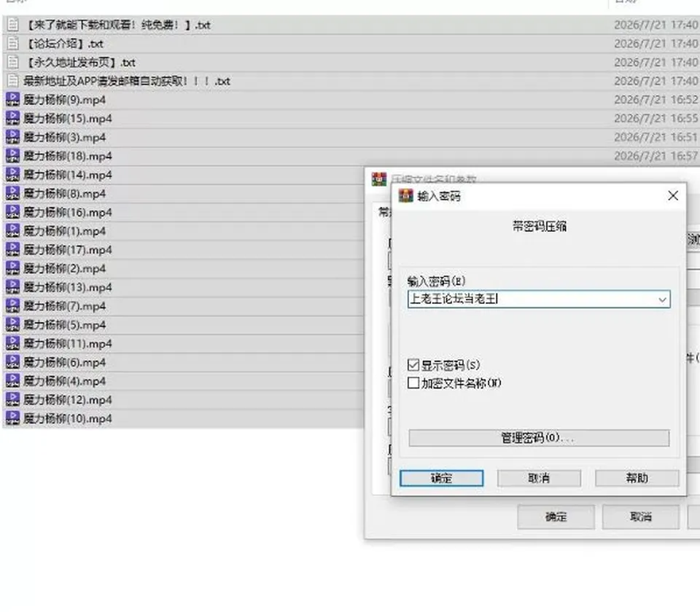The image size is (700, 612).
Task: Click the video icon of 魔力杨柳(3).mp4
Action: click(12, 136)
